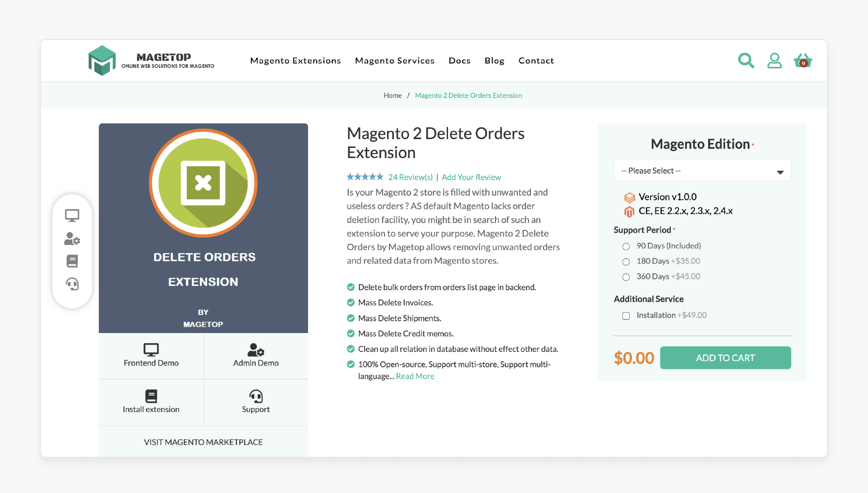Image resolution: width=868 pixels, height=493 pixels.
Task: Open Magento Extensions menu
Action: pyautogui.click(x=295, y=61)
